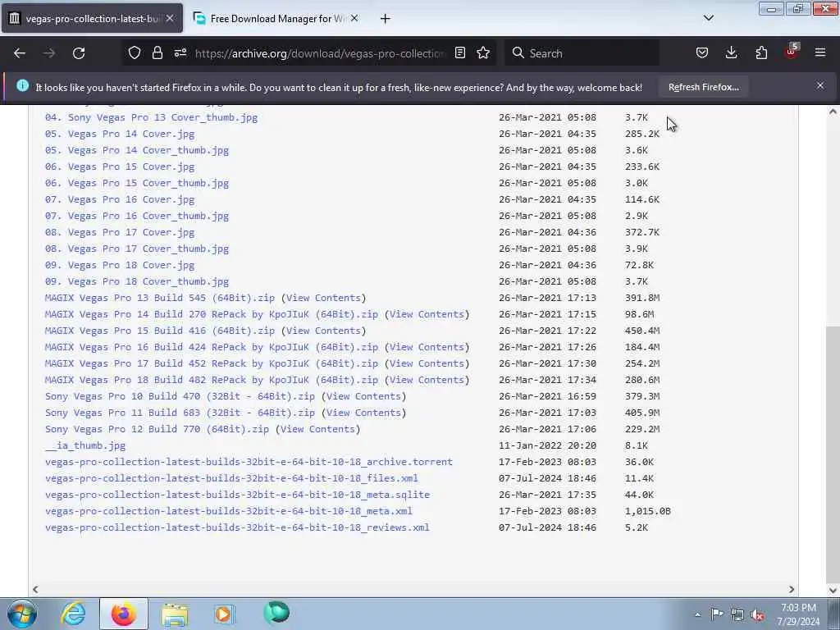Download MAGIX Vegas Pro 15 Build 416 zip

point(160,331)
